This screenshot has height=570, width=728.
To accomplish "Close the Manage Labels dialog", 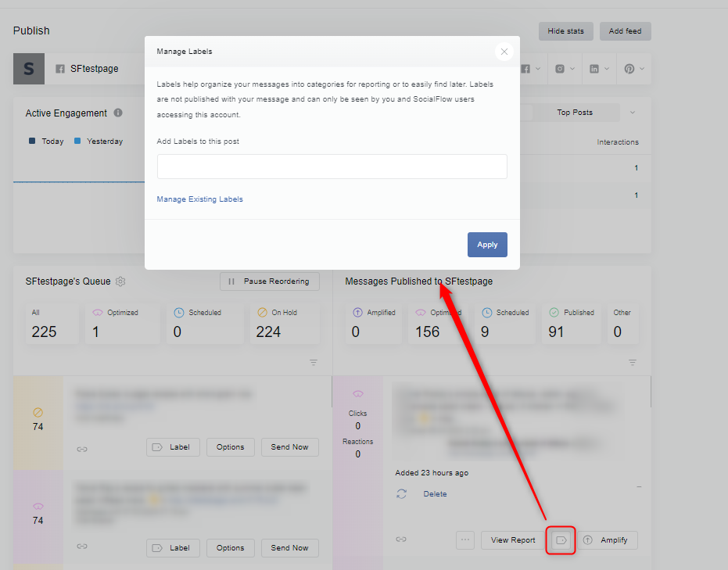I will click(504, 52).
